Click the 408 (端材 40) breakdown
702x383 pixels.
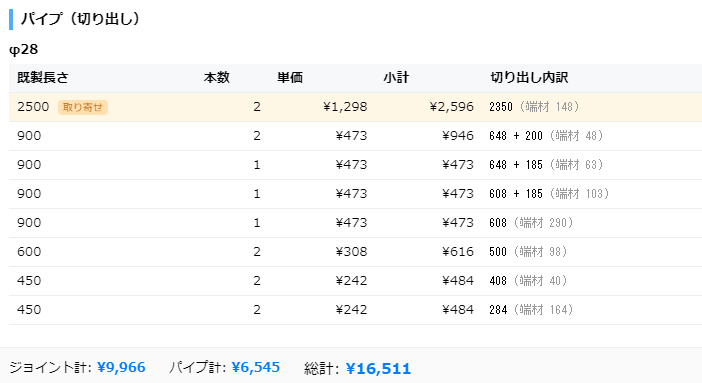pyautogui.click(x=528, y=281)
